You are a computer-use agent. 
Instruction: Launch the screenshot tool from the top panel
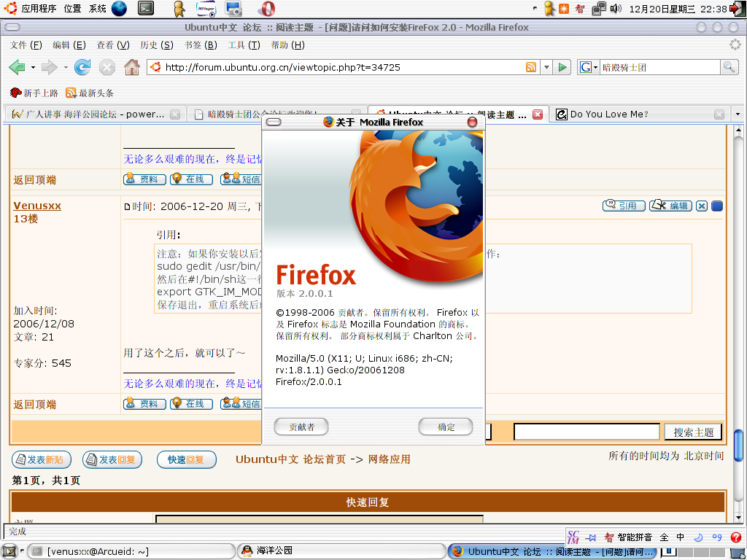[233, 9]
